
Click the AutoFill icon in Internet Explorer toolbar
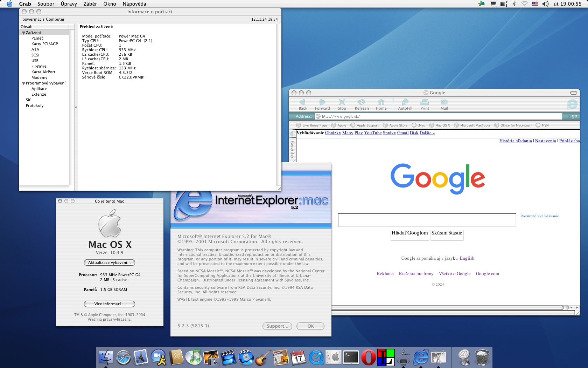[405, 102]
